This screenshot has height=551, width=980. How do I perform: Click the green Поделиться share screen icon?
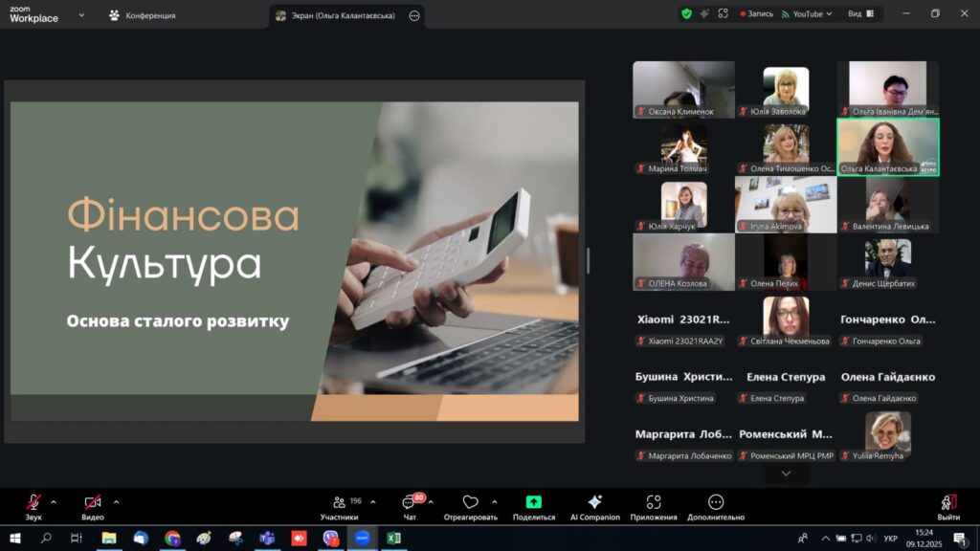(x=533, y=503)
